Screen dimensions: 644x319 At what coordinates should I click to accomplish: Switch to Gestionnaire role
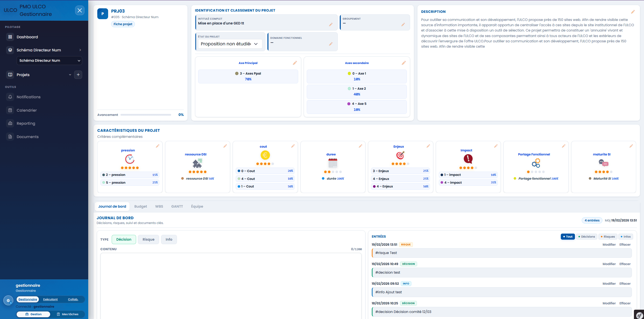tap(28, 299)
